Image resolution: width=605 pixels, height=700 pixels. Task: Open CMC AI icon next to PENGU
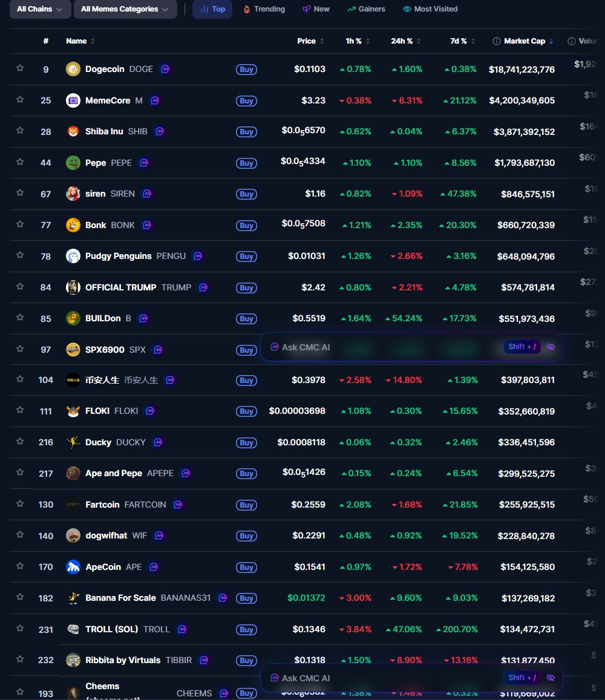[x=198, y=256]
